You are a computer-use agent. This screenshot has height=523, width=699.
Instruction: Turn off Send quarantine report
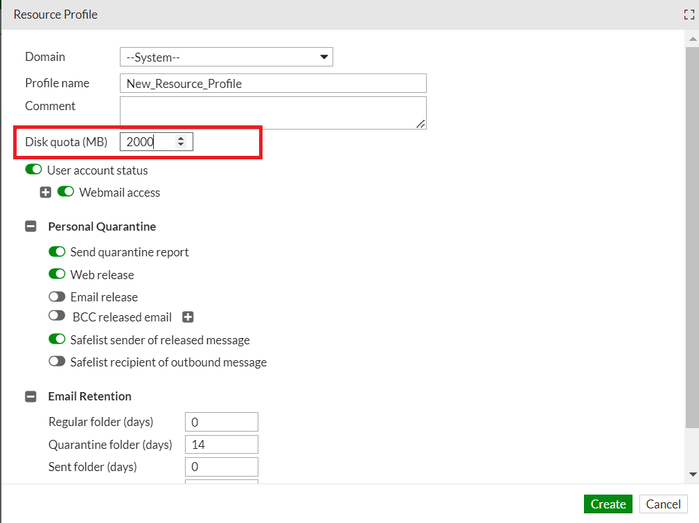[x=57, y=252]
